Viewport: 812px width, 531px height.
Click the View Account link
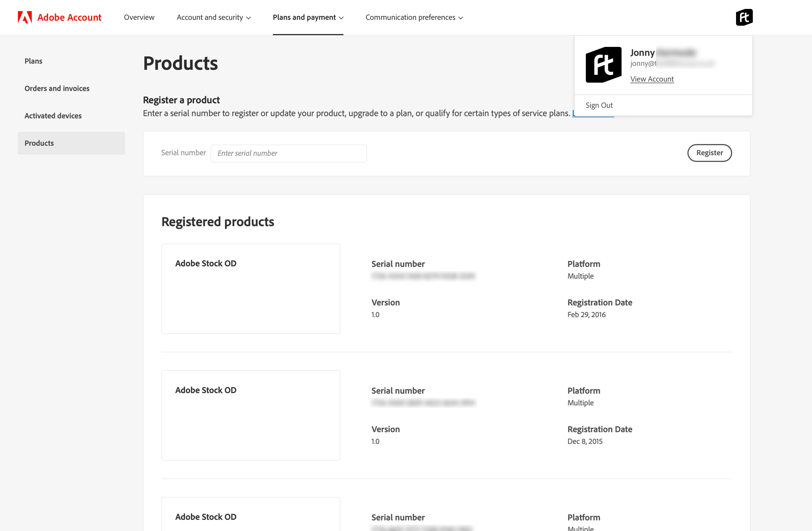click(x=652, y=79)
